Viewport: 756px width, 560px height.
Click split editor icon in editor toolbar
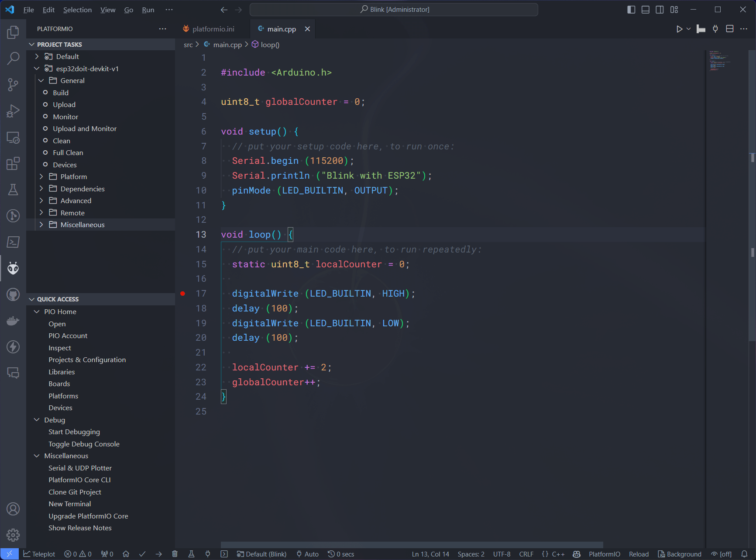click(x=729, y=29)
